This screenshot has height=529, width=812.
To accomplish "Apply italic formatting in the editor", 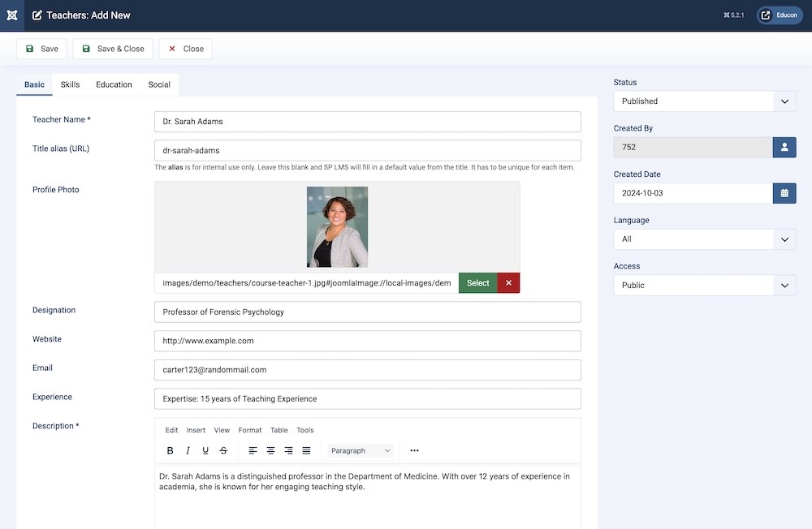I will click(x=188, y=450).
